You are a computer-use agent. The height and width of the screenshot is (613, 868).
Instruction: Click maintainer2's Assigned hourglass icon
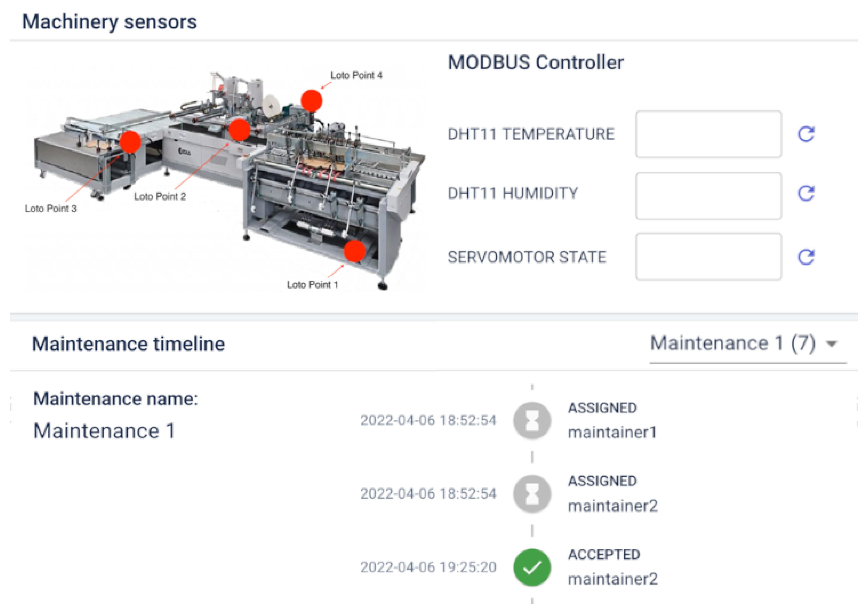pyautogui.click(x=532, y=493)
